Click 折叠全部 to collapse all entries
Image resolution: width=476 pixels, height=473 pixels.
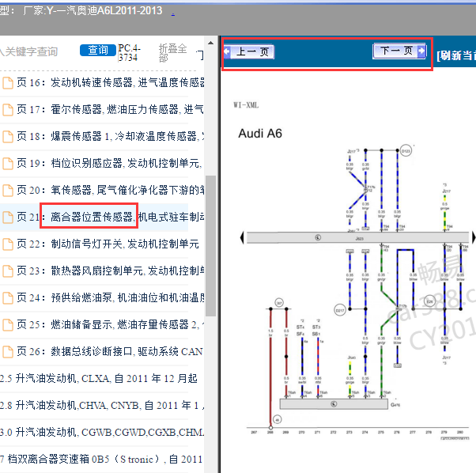click(172, 52)
